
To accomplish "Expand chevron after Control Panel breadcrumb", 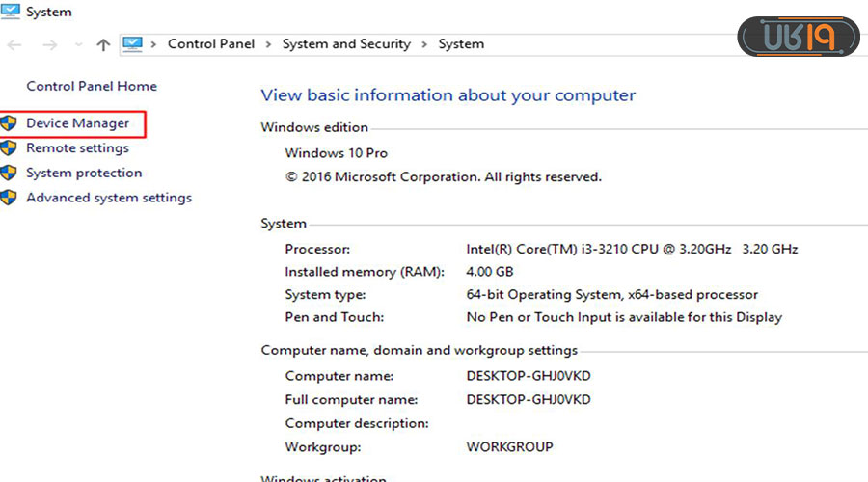I will pos(269,44).
